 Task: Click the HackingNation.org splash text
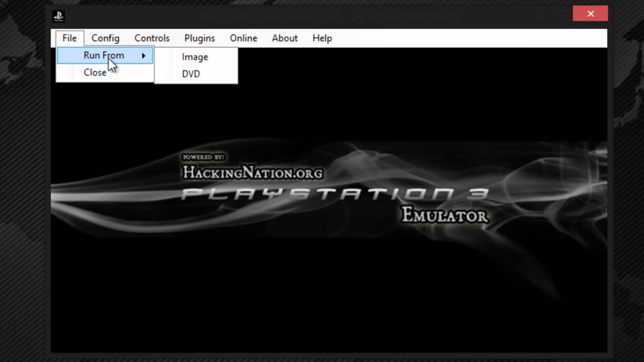click(253, 172)
